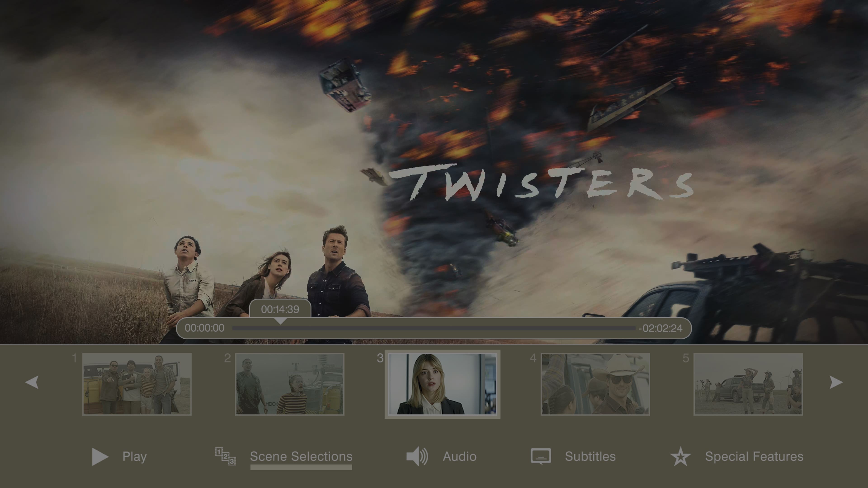Image resolution: width=868 pixels, height=488 pixels.
Task: Click the Scene Selections numbered-frames icon
Action: point(225,456)
